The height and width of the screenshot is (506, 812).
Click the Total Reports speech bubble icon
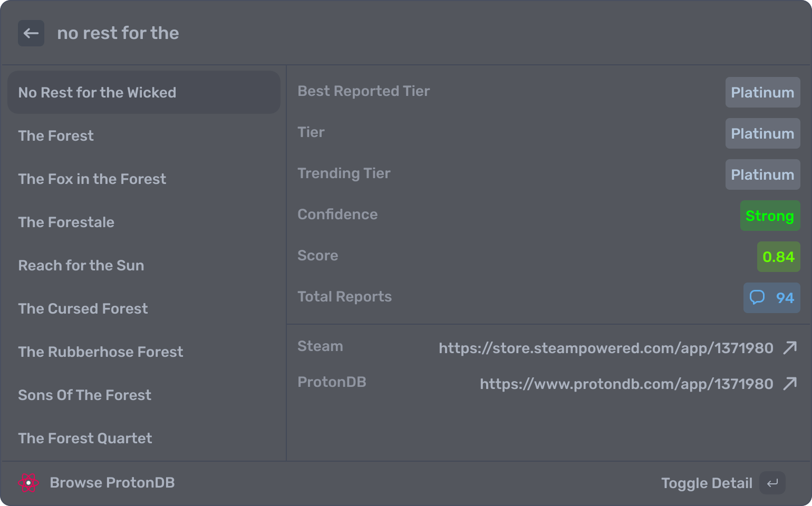coord(757,298)
